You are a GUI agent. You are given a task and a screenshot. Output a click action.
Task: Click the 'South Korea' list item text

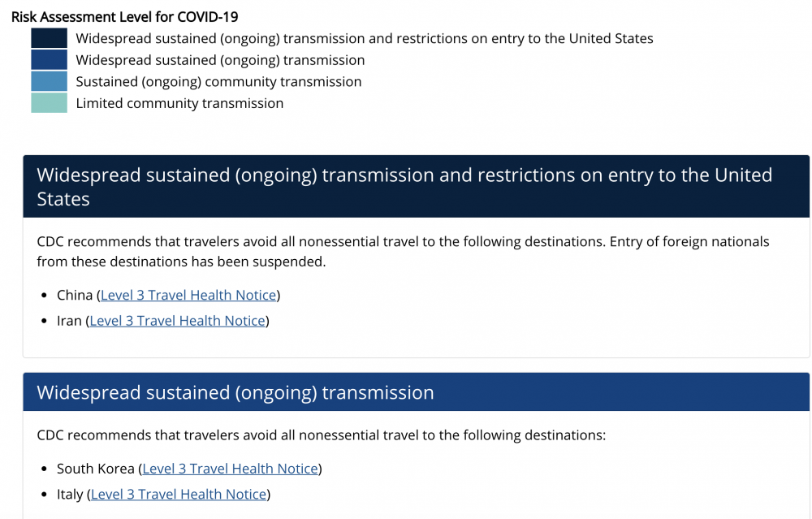96,469
